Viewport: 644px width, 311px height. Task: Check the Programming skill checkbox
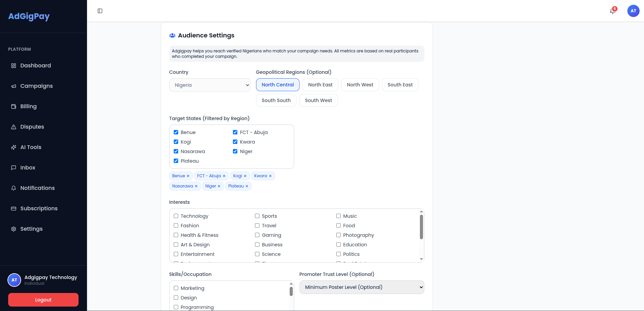tap(176, 307)
